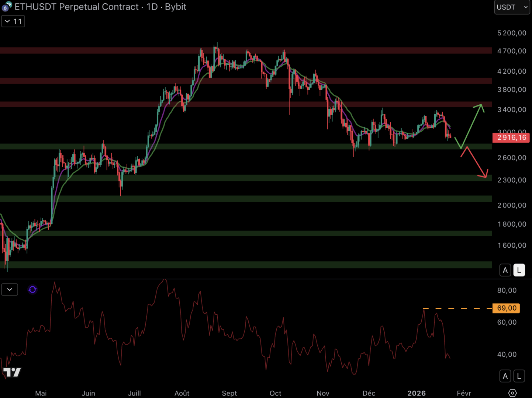This screenshot has height=398, width=532.
Task: Toggle log scale on indicator pane
Action: 519,376
